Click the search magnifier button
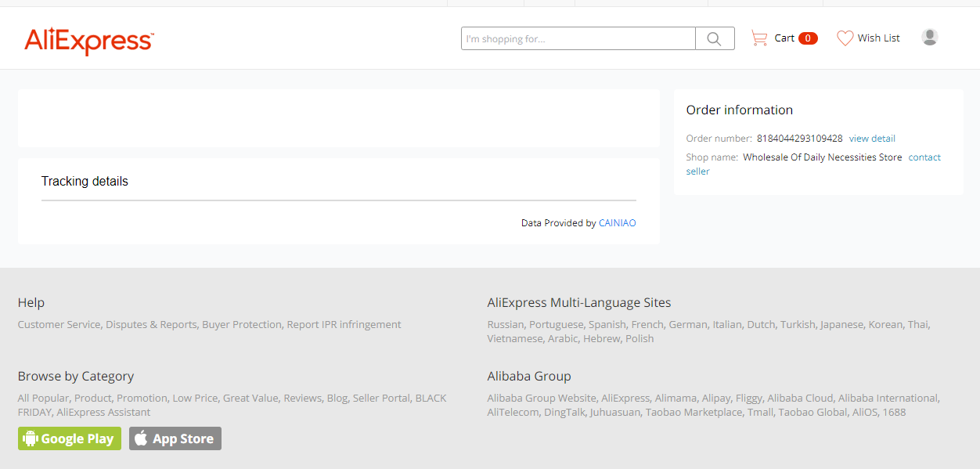The height and width of the screenshot is (469, 980). pos(714,38)
